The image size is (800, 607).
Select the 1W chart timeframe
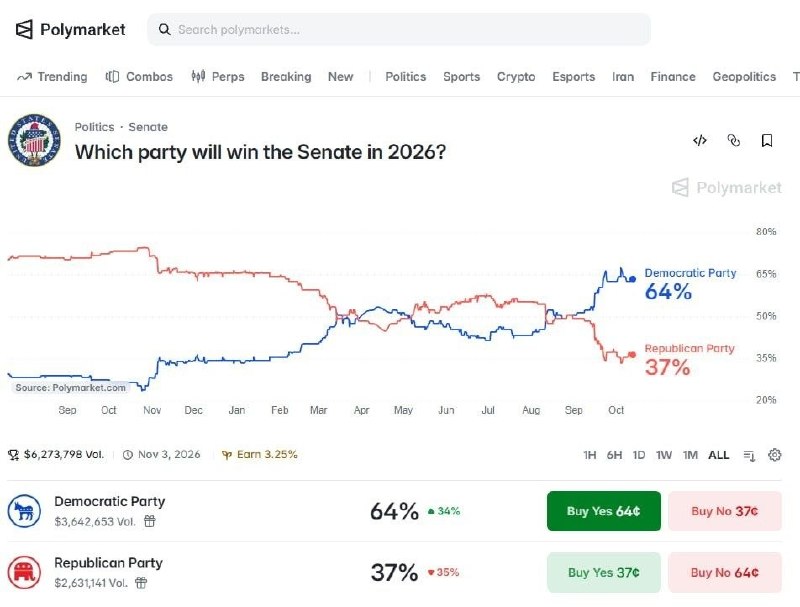click(663, 455)
